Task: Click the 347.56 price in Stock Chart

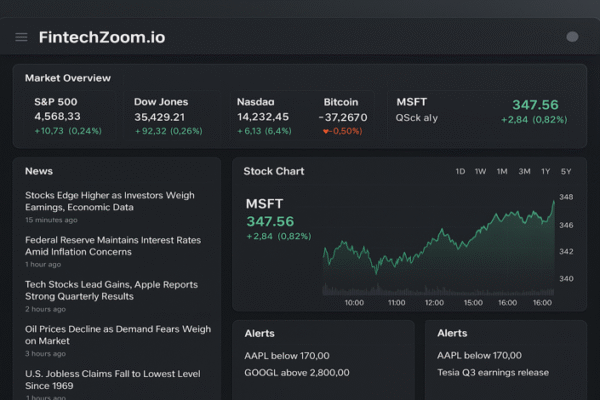Action: [x=270, y=222]
